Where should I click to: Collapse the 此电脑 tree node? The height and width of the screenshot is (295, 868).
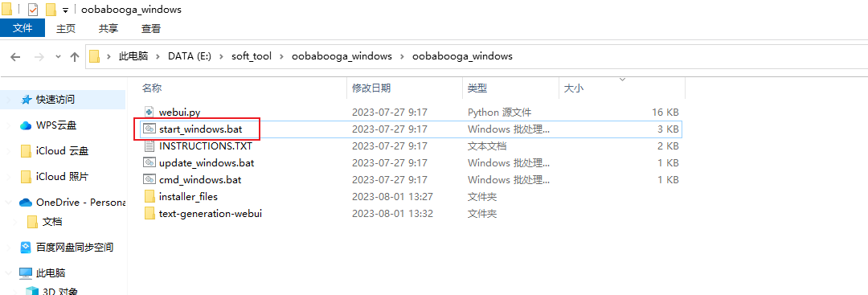pyautogui.click(x=8, y=272)
